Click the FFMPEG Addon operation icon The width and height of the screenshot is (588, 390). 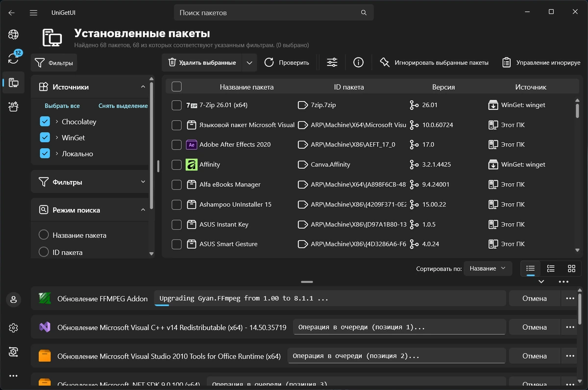(x=45, y=298)
